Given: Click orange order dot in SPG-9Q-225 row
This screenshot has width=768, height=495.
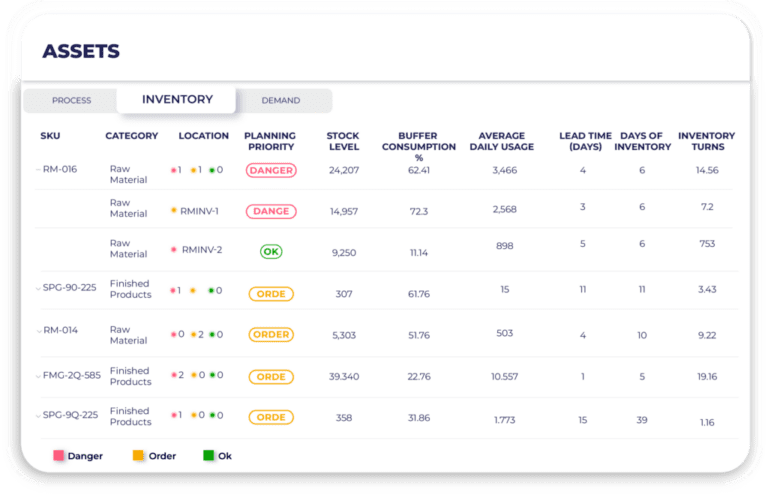Looking at the screenshot, I should 194,416.
